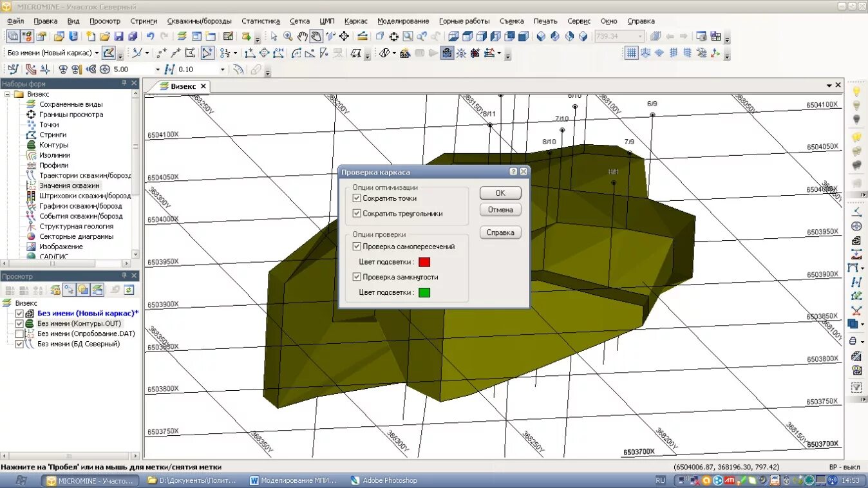This screenshot has height=488, width=868.
Task: Select Траектории скважин/борозд tree item
Action: click(x=85, y=175)
